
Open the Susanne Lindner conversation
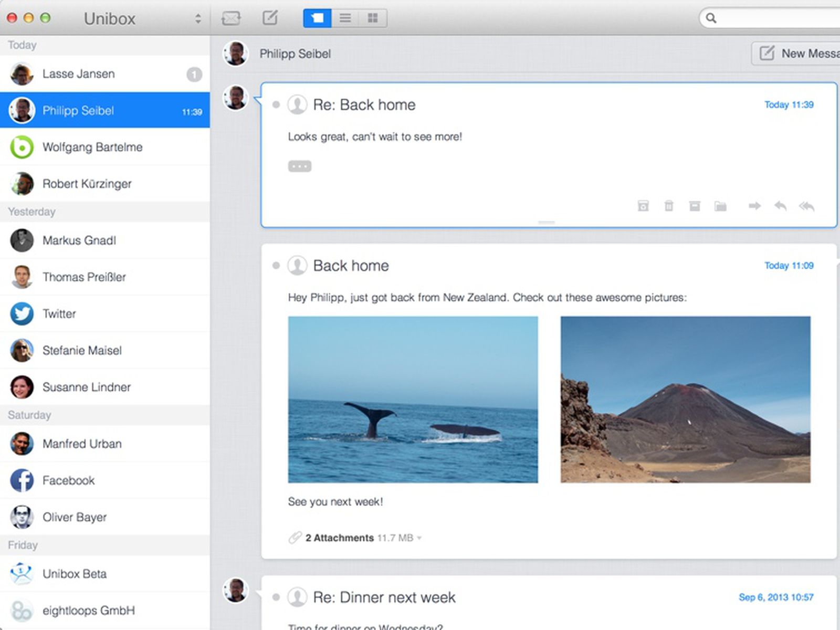coord(105,387)
